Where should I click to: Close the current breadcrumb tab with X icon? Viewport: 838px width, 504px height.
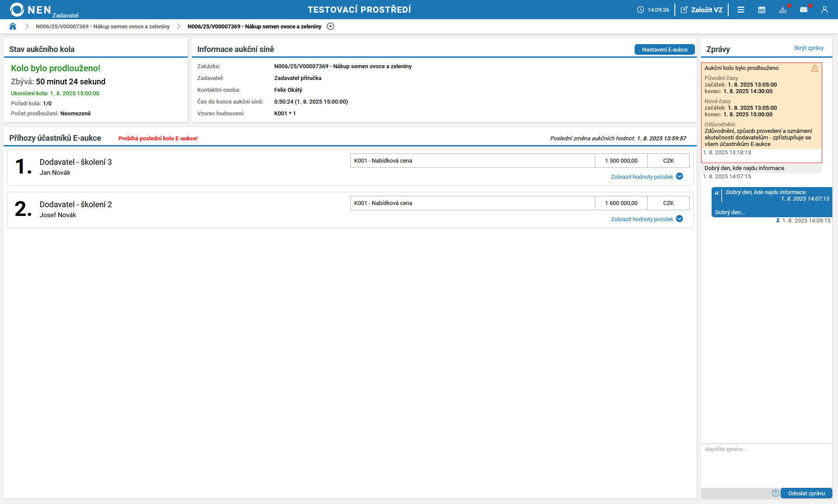(331, 26)
